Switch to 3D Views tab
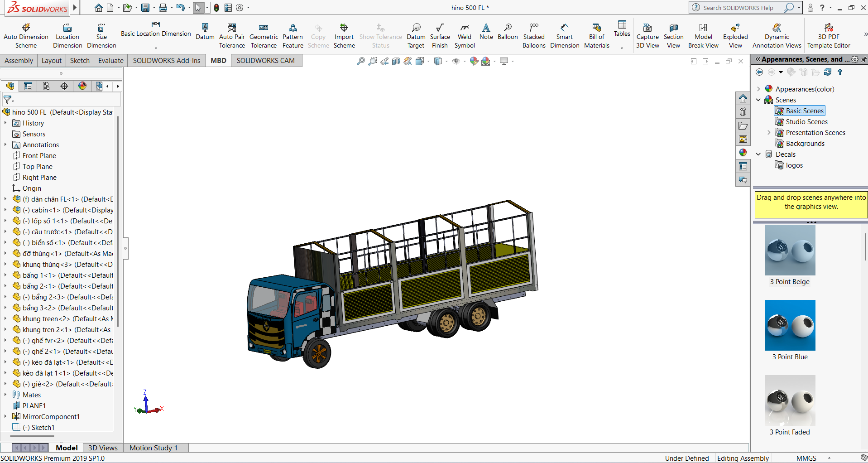Viewport: 868px width, 463px height. pos(103,448)
